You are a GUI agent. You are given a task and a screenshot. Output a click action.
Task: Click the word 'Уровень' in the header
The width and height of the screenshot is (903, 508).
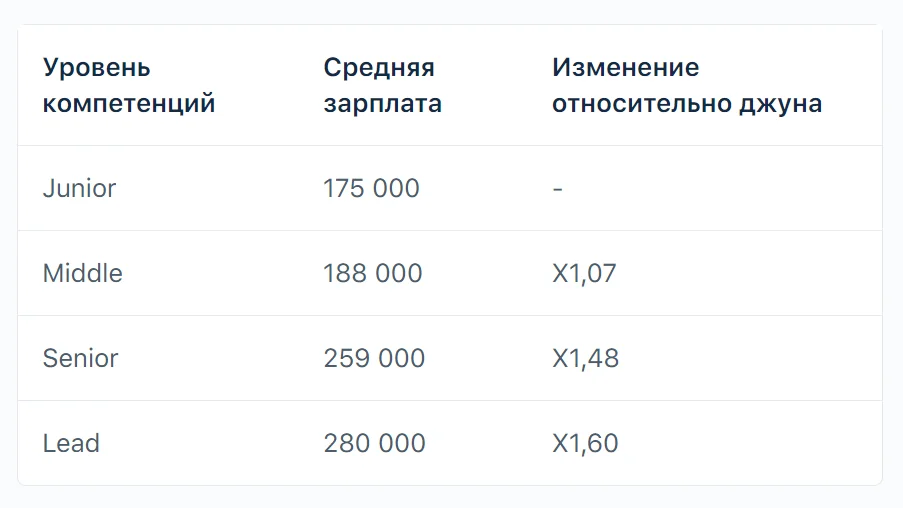97,68
